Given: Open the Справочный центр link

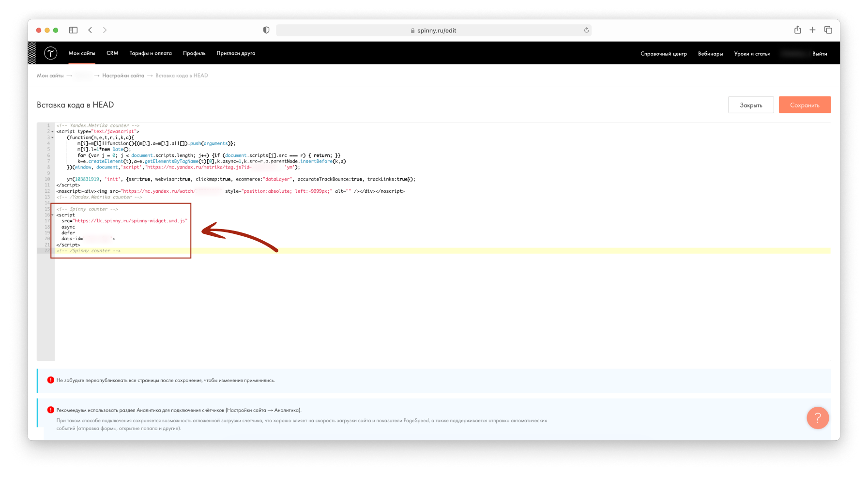Looking at the screenshot, I should pyautogui.click(x=664, y=54).
